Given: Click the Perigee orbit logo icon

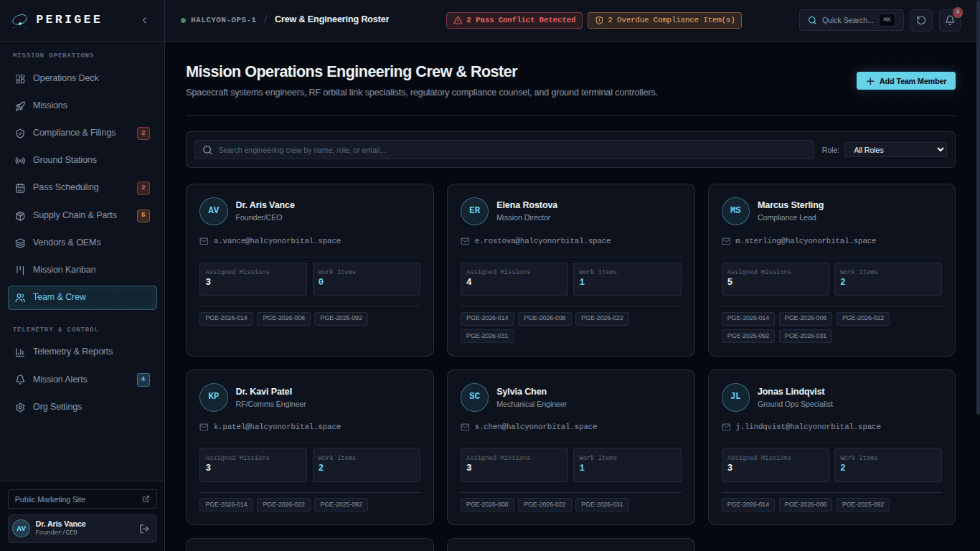Looking at the screenshot, I should pos(21,20).
